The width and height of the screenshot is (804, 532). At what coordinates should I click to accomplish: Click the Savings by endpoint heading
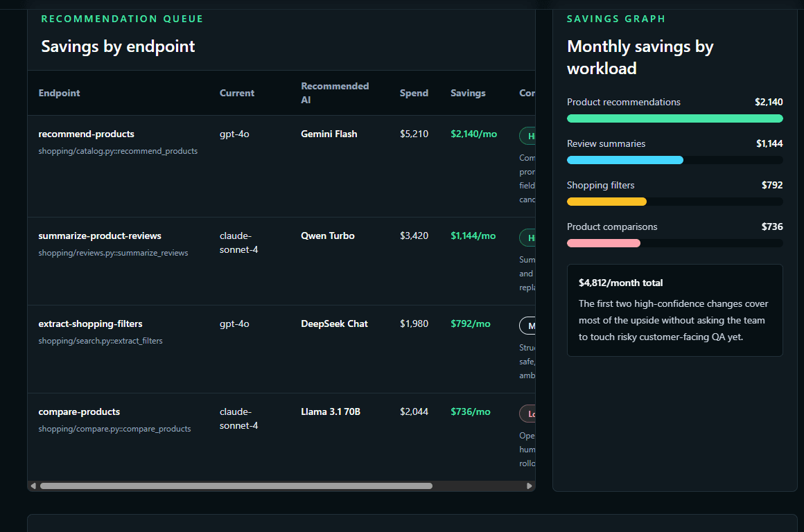[x=118, y=46]
